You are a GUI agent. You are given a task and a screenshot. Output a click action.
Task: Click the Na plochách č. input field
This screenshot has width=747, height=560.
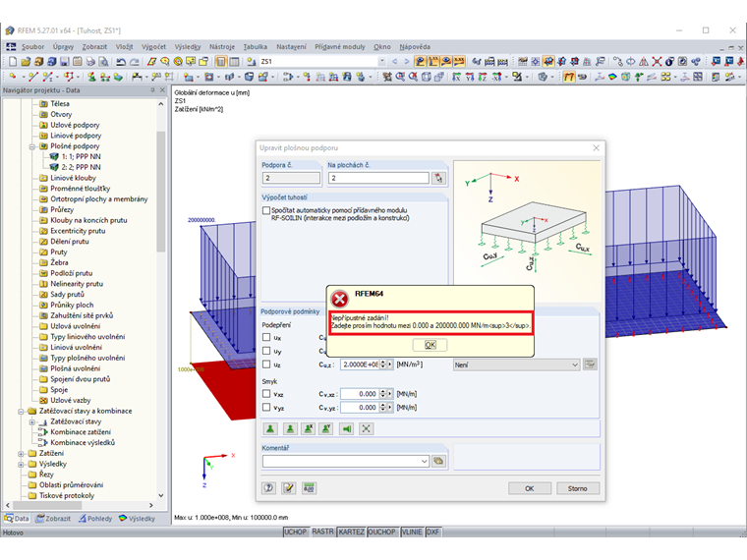378,178
